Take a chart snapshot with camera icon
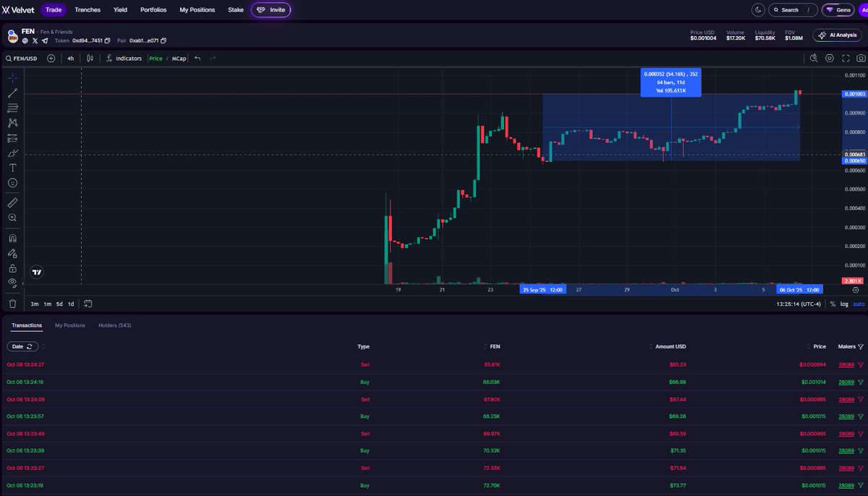The height and width of the screenshot is (496, 868). [861, 59]
